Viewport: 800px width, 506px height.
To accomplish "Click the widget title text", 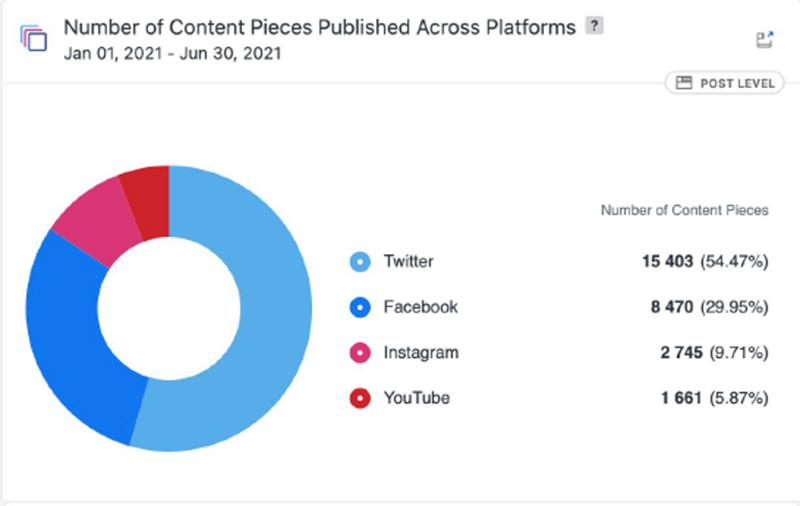I will click(320, 27).
